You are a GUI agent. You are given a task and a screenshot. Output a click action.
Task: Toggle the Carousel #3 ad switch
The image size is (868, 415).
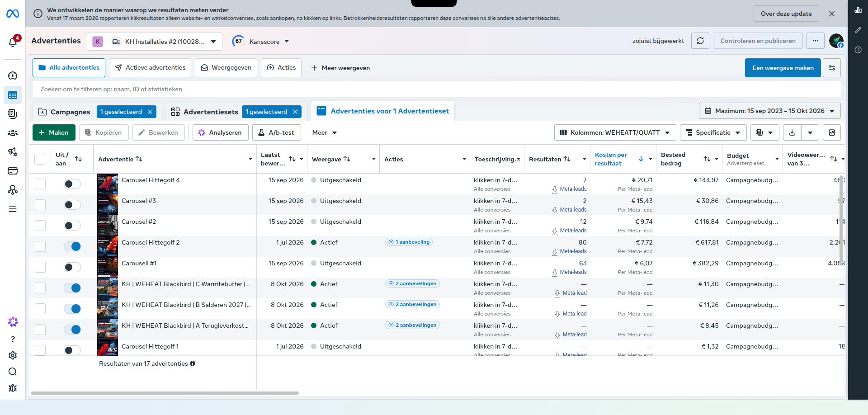72,205
